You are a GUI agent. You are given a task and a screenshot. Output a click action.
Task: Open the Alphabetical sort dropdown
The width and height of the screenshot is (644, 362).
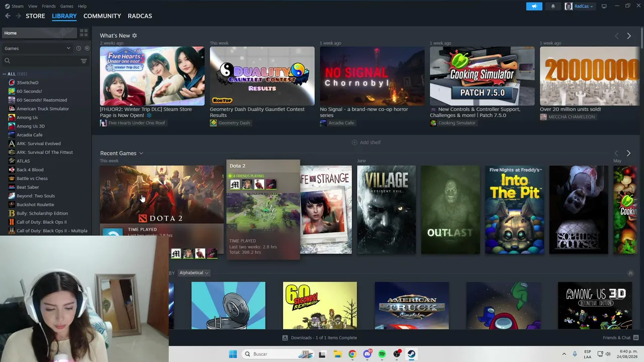click(x=194, y=273)
